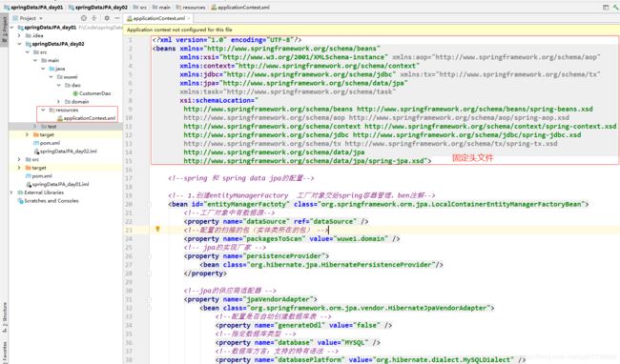
Task: Expand the .idea folder
Action: pyautogui.click(x=19, y=35)
